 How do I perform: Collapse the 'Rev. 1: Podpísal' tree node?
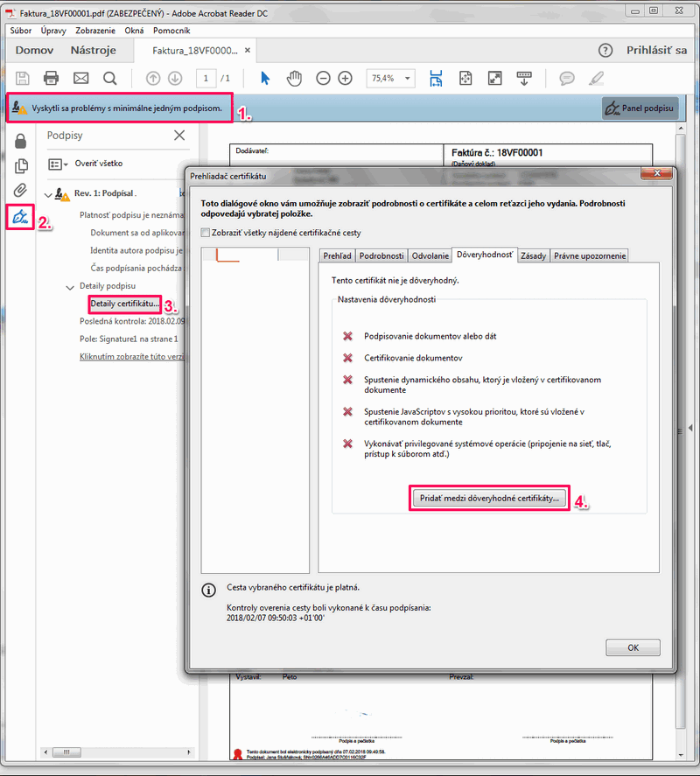click(48, 193)
